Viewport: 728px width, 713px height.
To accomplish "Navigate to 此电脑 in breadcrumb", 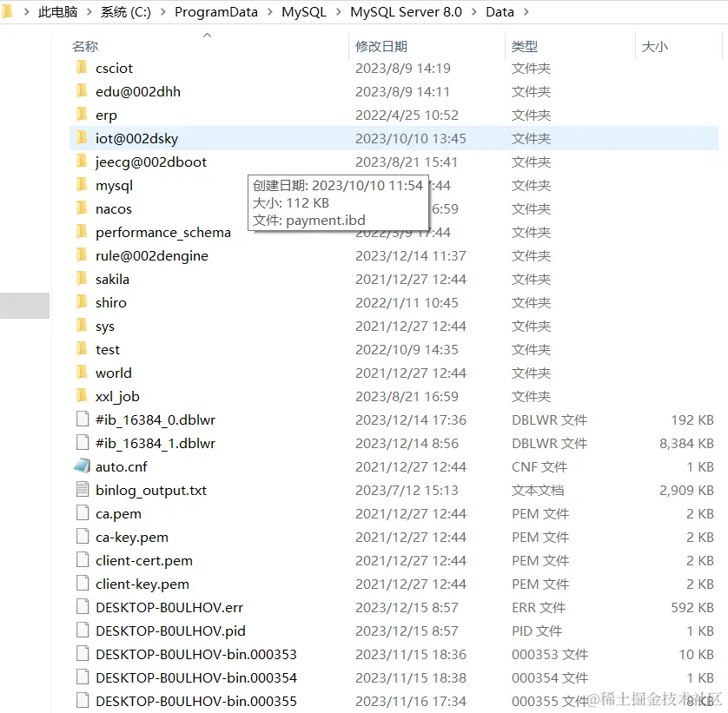I will click(x=57, y=11).
